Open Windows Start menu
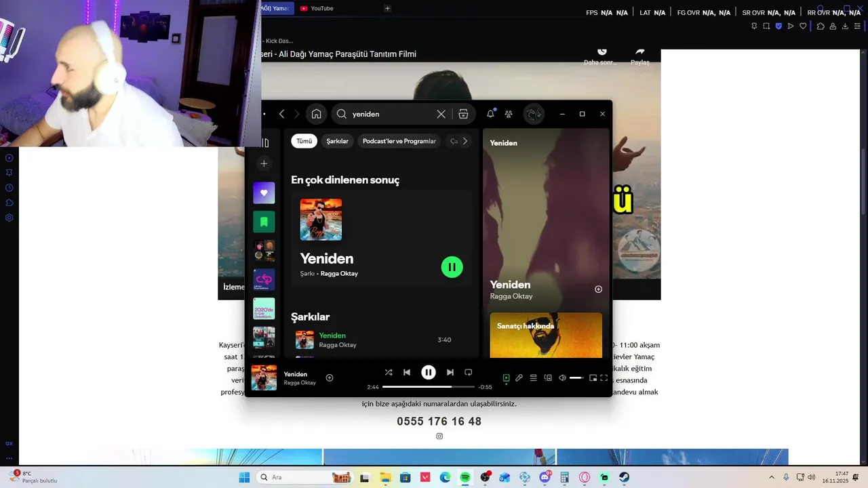 [x=244, y=477]
